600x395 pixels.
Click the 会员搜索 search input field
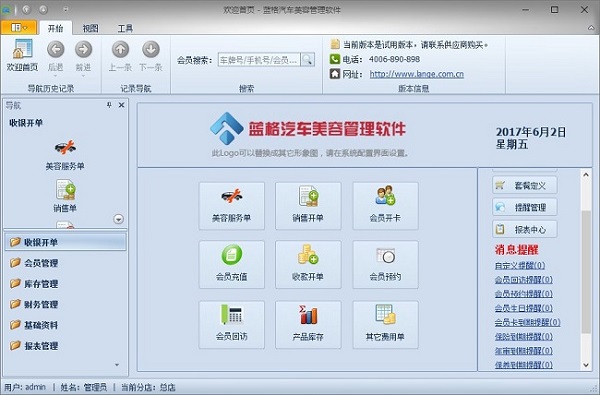click(259, 60)
